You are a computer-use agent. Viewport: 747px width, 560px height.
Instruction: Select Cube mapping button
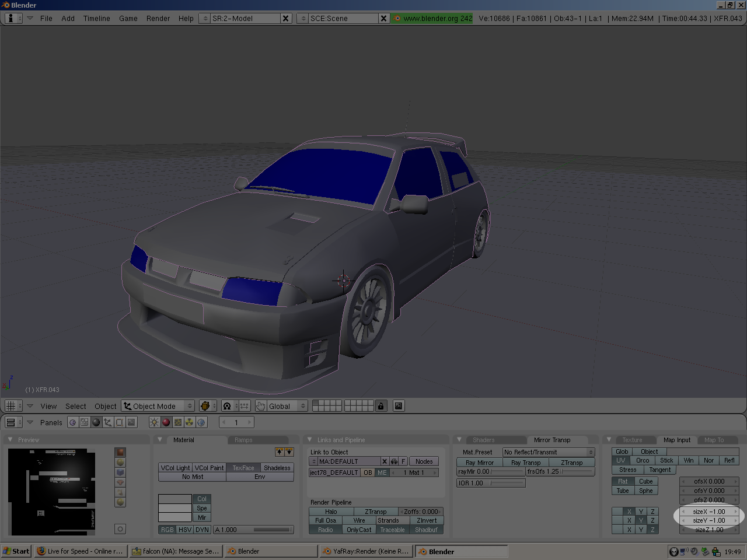pos(646,481)
